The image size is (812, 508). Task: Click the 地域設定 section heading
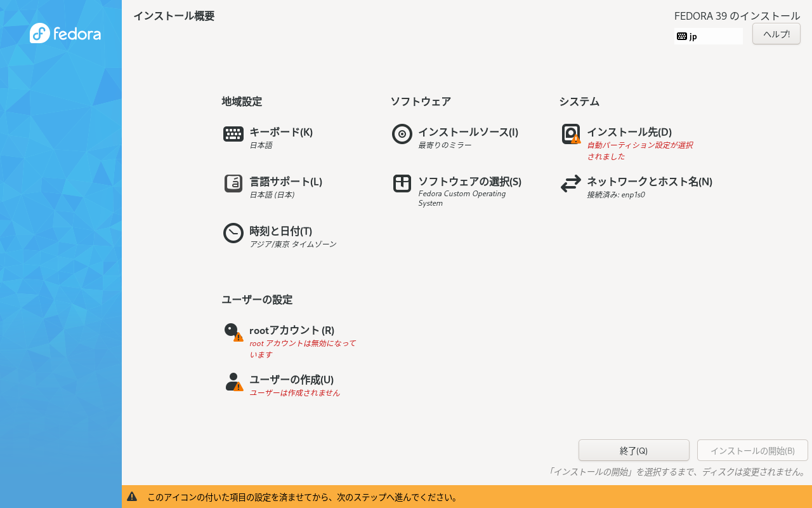click(x=242, y=102)
